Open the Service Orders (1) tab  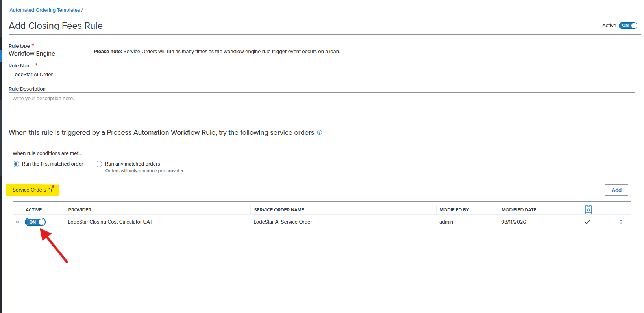tap(32, 190)
